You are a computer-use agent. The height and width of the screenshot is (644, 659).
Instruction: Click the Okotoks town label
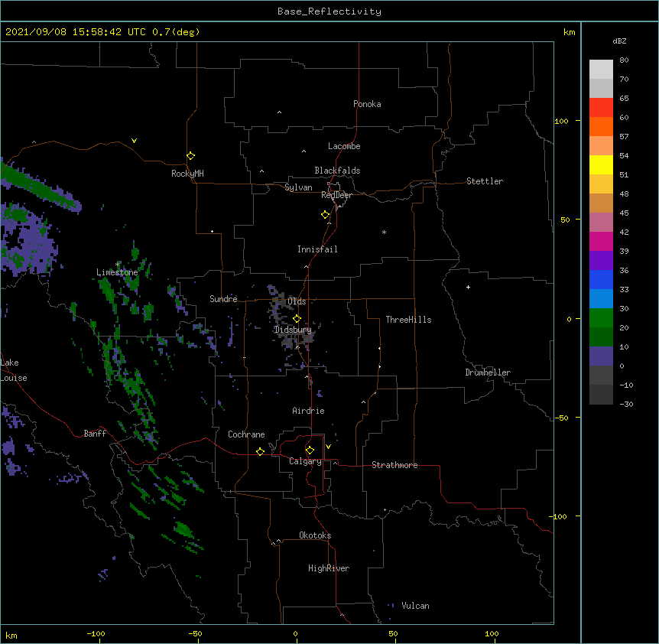point(315,535)
